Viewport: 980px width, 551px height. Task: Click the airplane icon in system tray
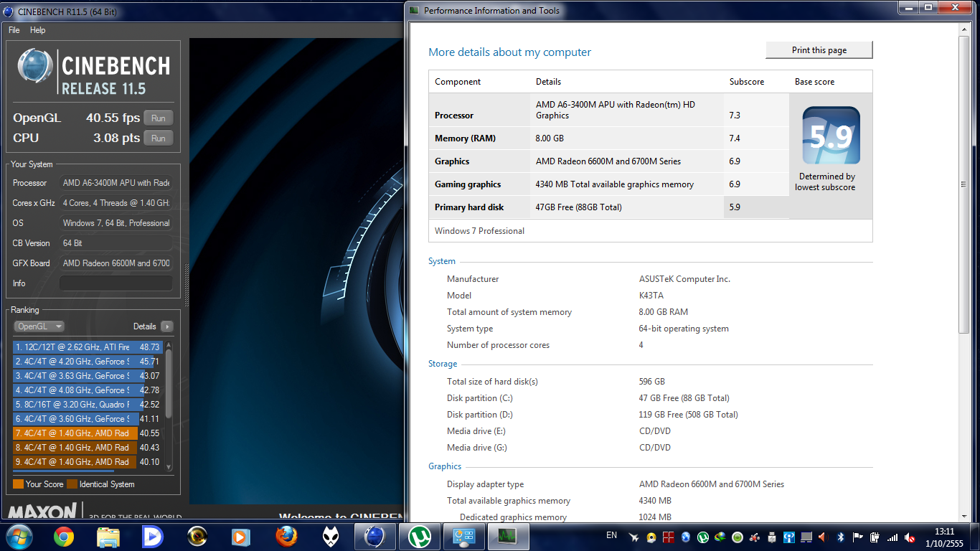click(x=633, y=537)
